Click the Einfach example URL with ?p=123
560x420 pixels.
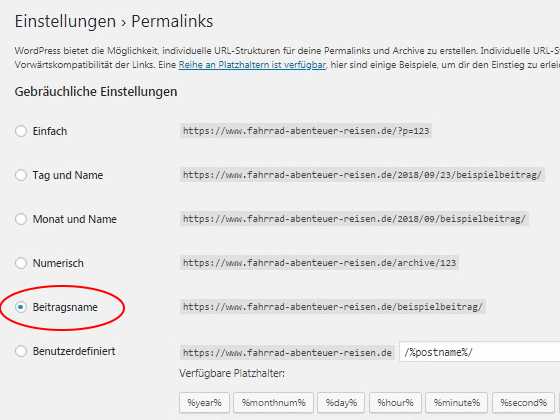(x=306, y=131)
